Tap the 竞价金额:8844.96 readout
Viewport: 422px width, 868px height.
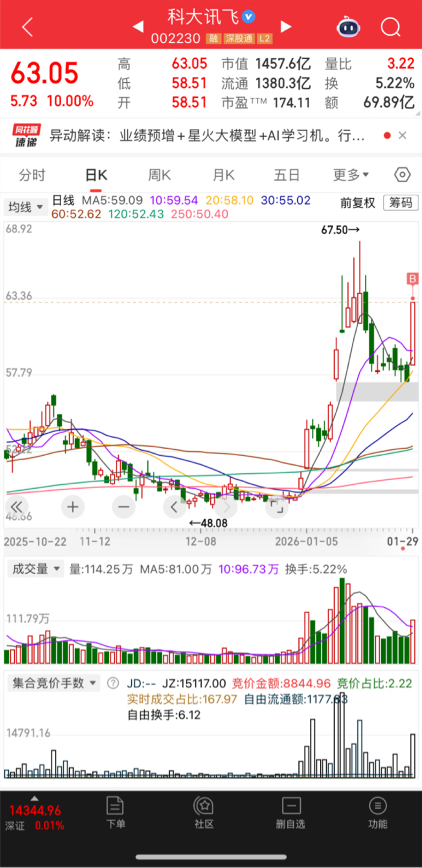tap(281, 683)
